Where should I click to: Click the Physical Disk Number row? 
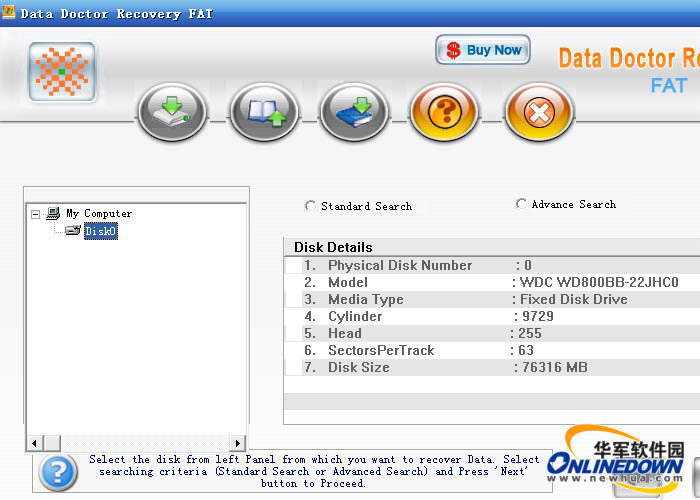pos(492,265)
